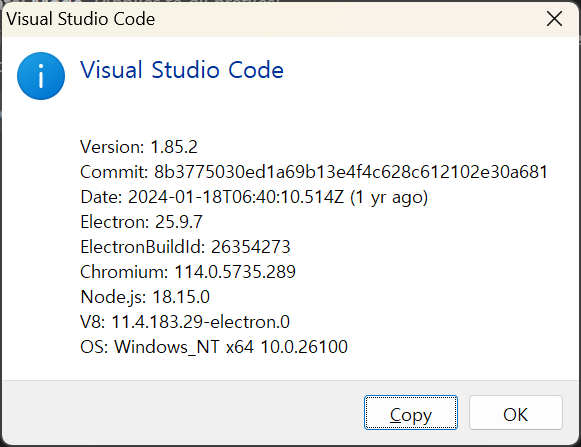This screenshot has width=581, height=447.
Task: Click the 'Visual Studio Code' blue heading
Action: click(x=182, y=70)
